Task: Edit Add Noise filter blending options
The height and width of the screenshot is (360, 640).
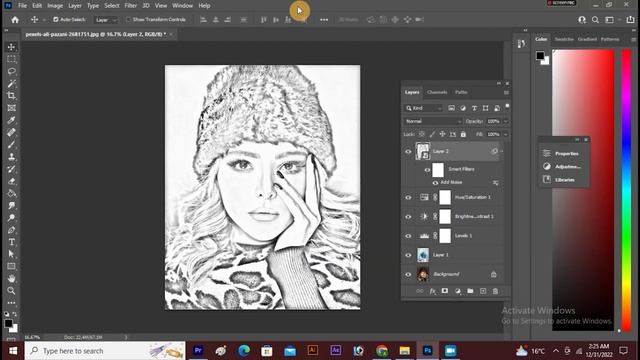Action: click(496, 183)
